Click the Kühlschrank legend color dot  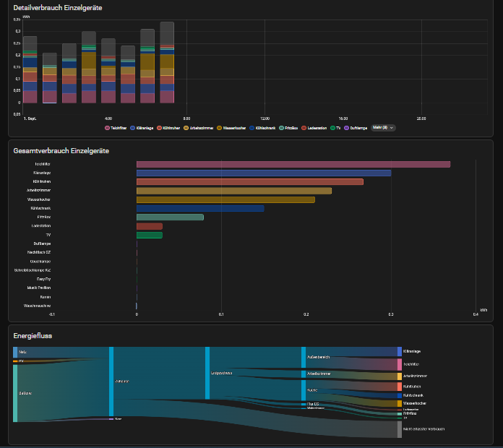coord(252,127)
